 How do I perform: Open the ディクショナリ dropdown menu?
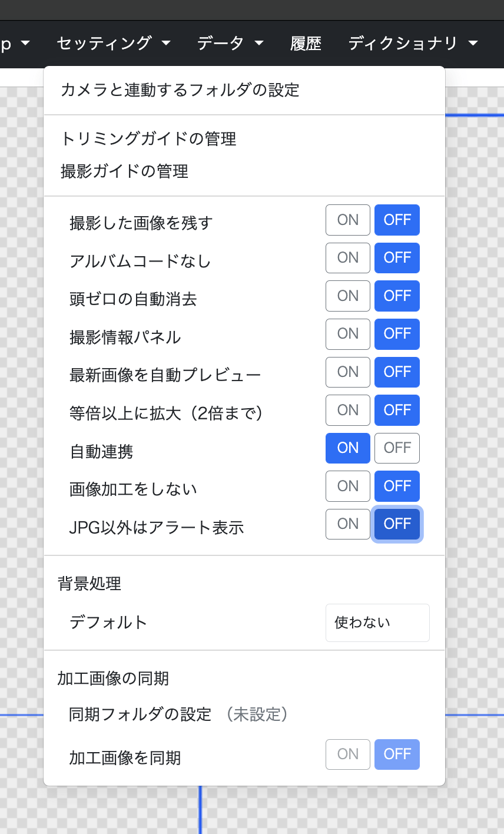pyautogui.click(x=412, y=43)
